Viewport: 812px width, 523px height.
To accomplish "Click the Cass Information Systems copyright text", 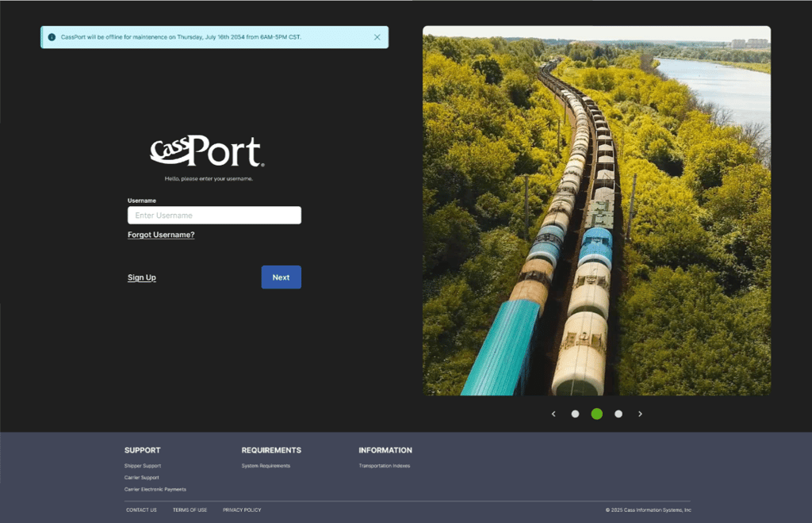I will 649,510.
